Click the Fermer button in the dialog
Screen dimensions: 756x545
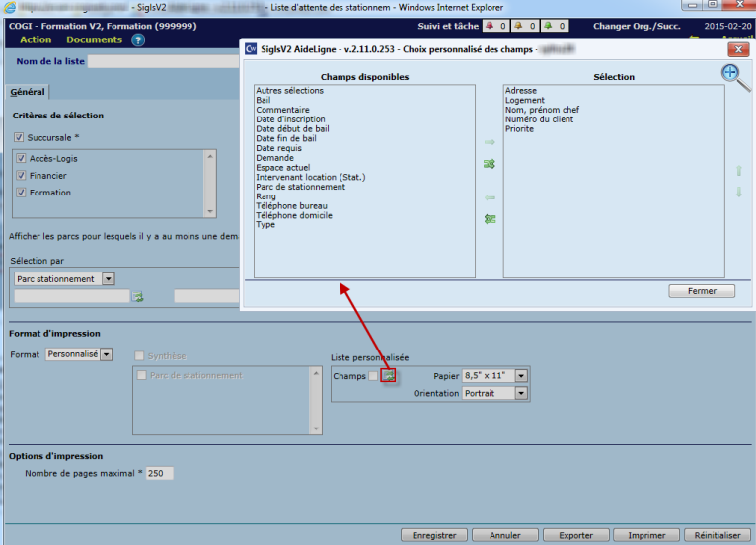point(701,291)
